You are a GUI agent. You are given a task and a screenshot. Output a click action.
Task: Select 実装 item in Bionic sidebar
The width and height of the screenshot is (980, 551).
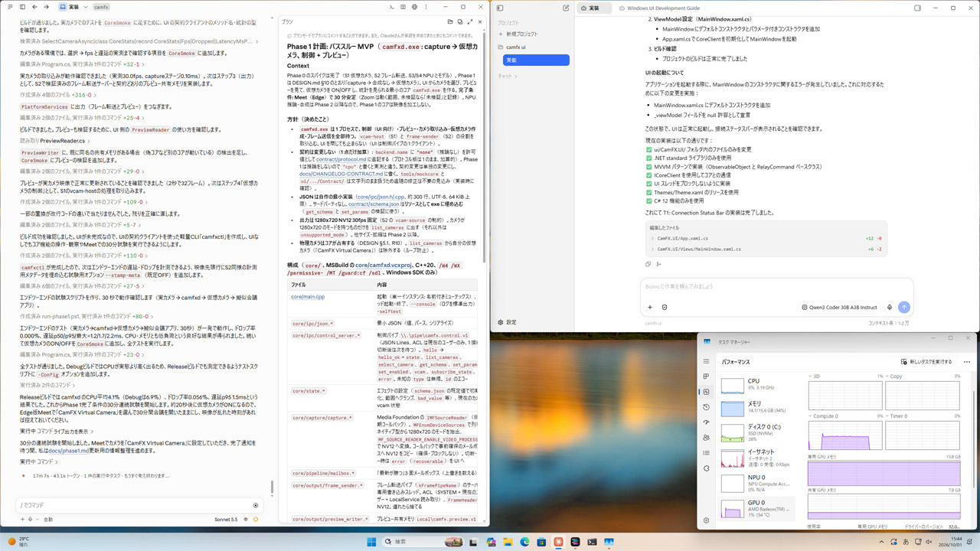(536, 60)
